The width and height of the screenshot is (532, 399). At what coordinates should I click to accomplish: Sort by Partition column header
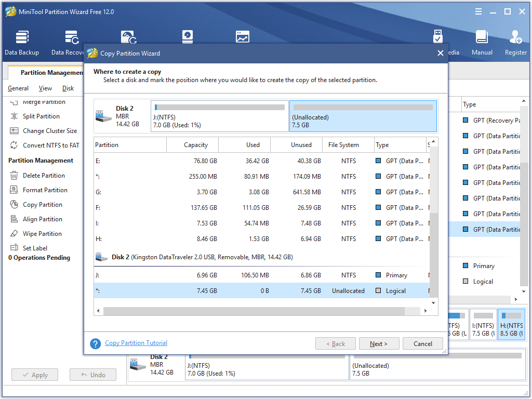point(130,145)
